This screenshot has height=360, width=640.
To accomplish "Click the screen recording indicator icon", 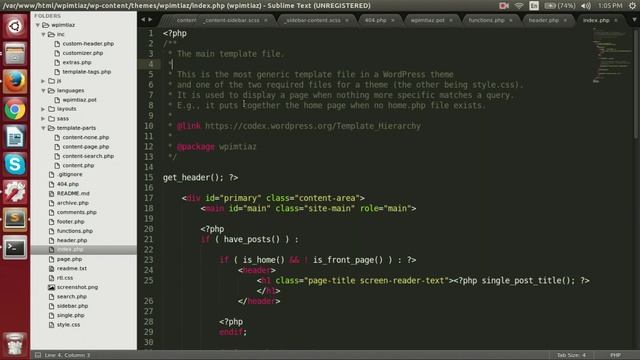I will point(504,6).
